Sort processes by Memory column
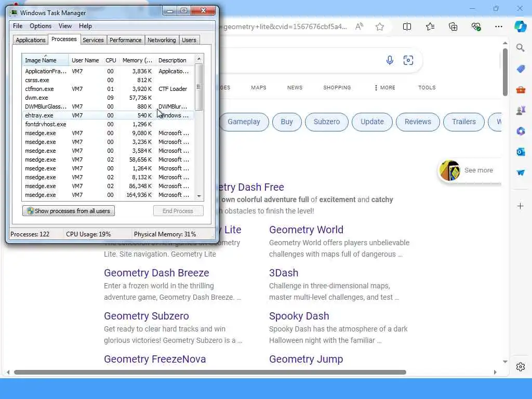 [137, 60]
